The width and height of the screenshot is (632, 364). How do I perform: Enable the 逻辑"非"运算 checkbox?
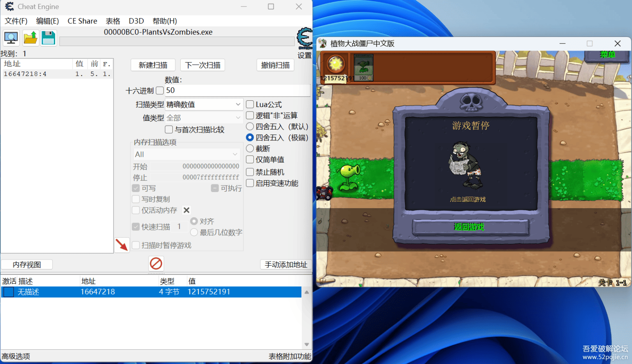250,116
